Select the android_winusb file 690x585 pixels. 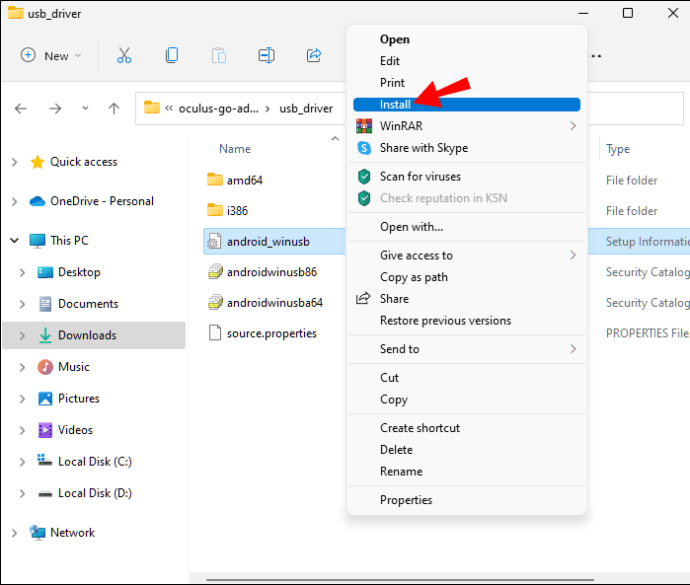(268, 242)
